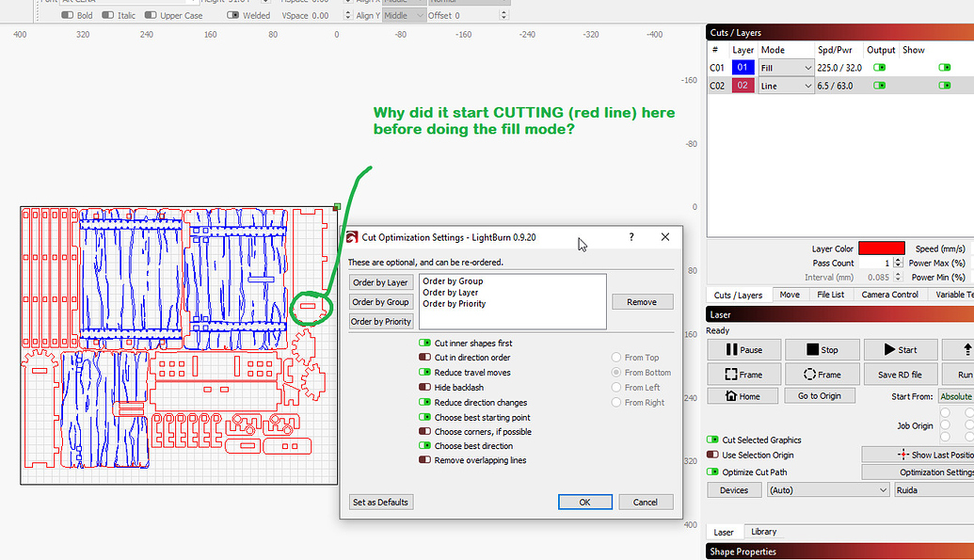Viewport: 974px width, 560px height.
Task: Send the laser Home
Action: (742, 395)
